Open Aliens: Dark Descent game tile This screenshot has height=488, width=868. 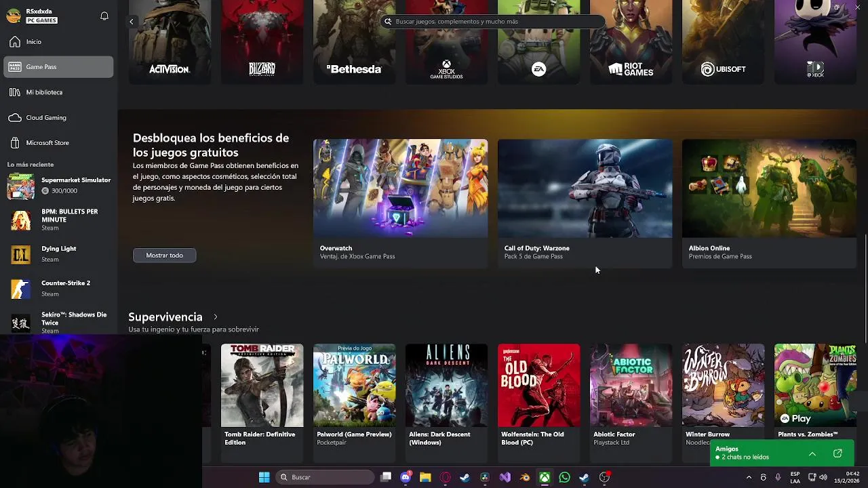pos(446,403)
